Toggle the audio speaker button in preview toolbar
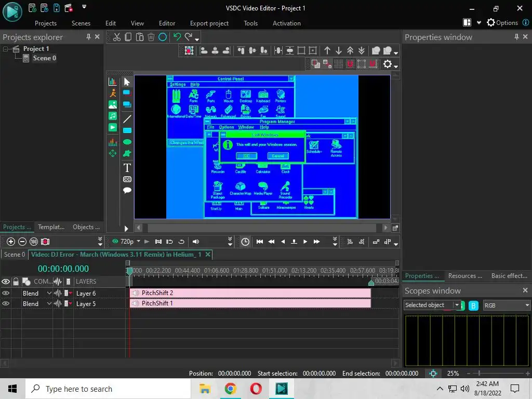532x399 pixels. point(196,242)
